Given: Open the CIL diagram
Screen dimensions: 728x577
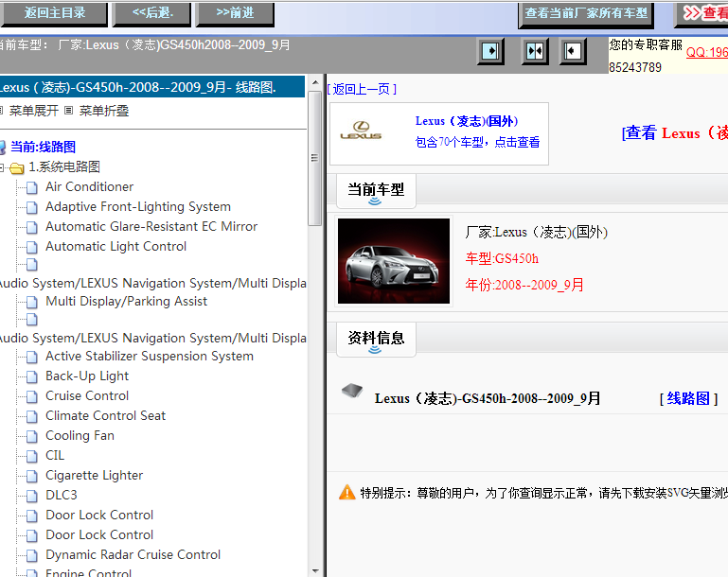Looking at the screenshot, I should coord(55,456).
